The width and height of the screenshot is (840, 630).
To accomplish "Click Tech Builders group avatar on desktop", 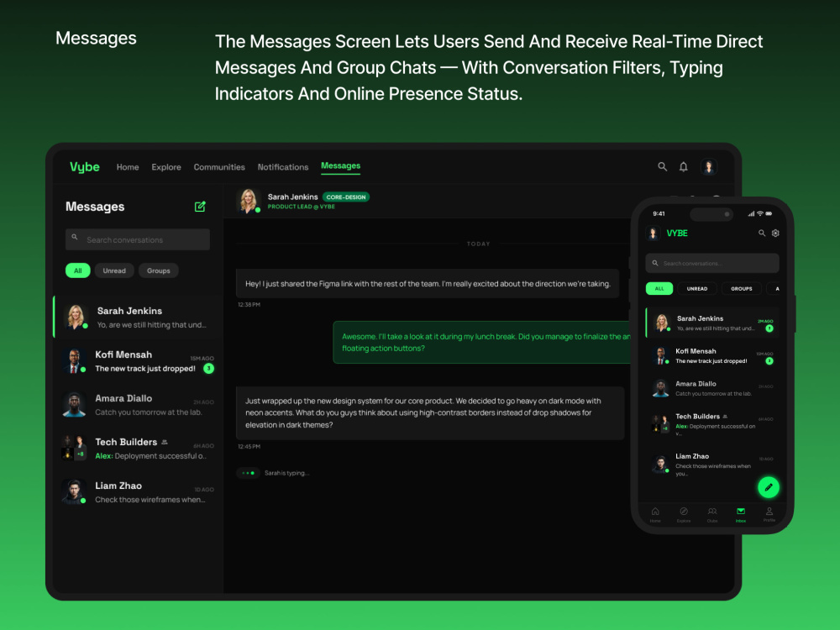I will pos(74,448).
